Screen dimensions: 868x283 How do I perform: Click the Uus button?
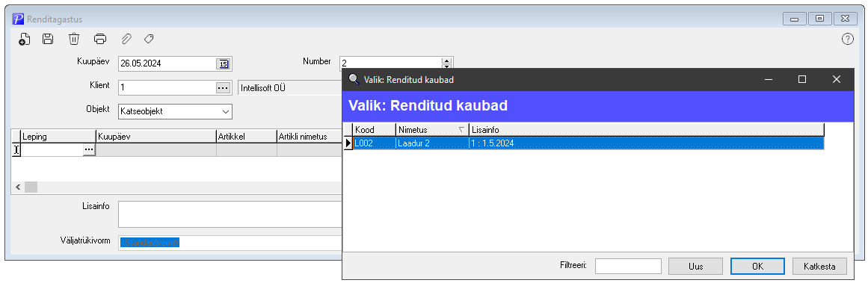696,266
